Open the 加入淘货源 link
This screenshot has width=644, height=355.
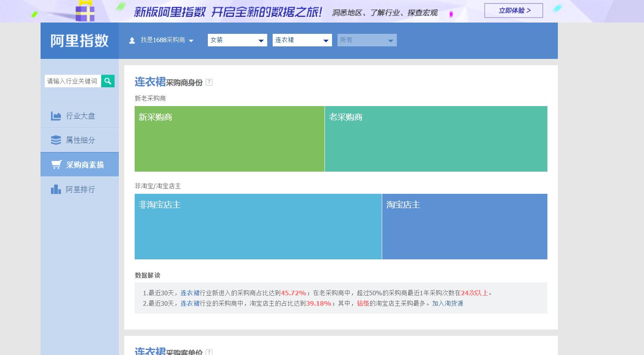[448, 304]
